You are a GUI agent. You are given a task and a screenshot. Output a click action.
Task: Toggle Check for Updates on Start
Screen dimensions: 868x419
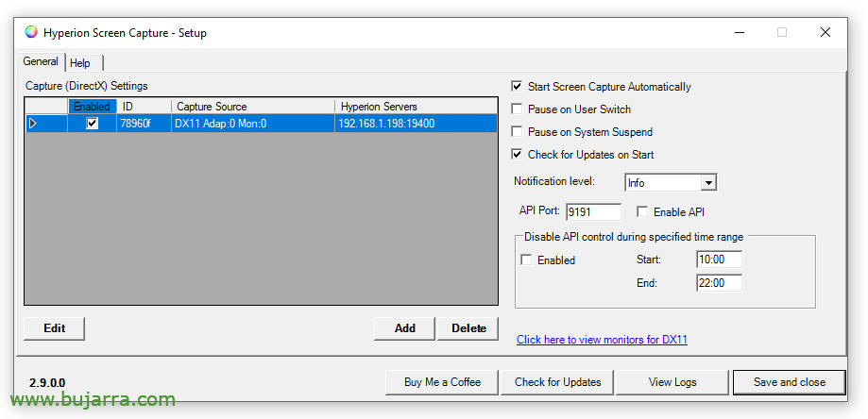coord(517,154)
